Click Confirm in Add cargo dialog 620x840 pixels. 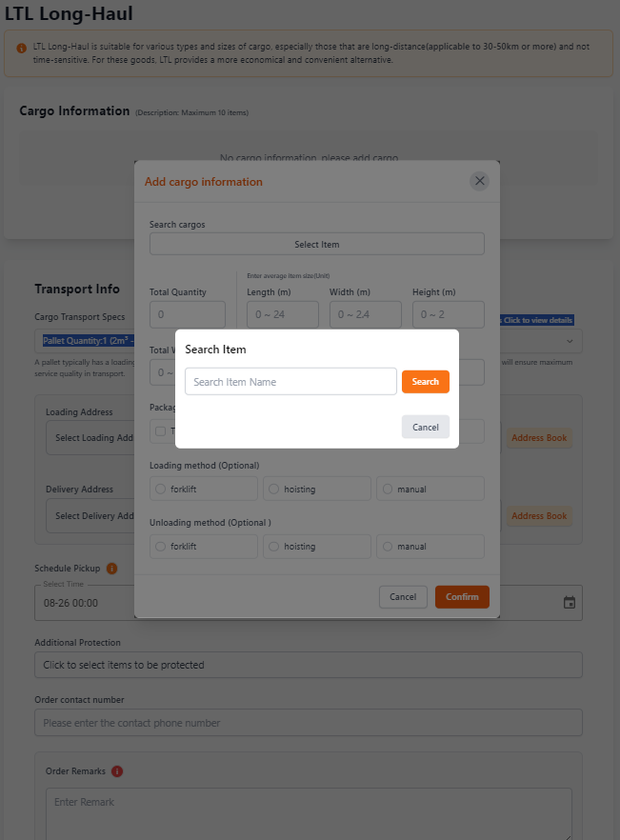pyautogui.click(x=462, y=597)
